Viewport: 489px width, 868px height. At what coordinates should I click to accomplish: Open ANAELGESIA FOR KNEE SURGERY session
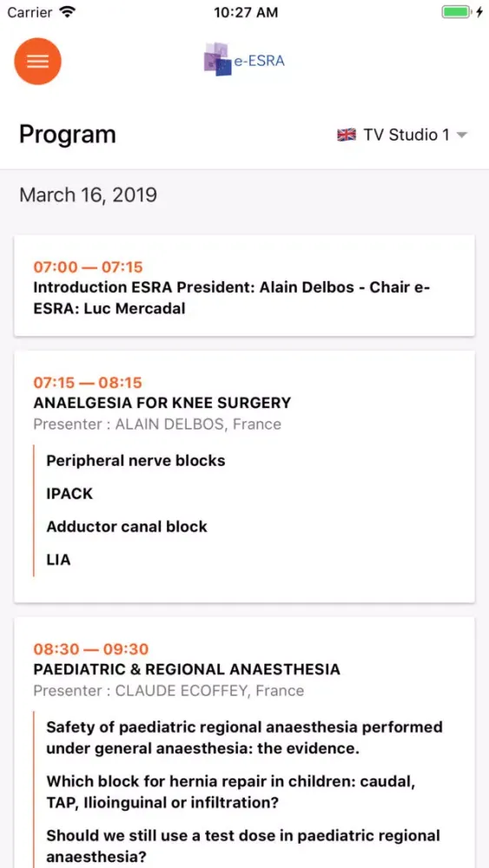point(162,403)
